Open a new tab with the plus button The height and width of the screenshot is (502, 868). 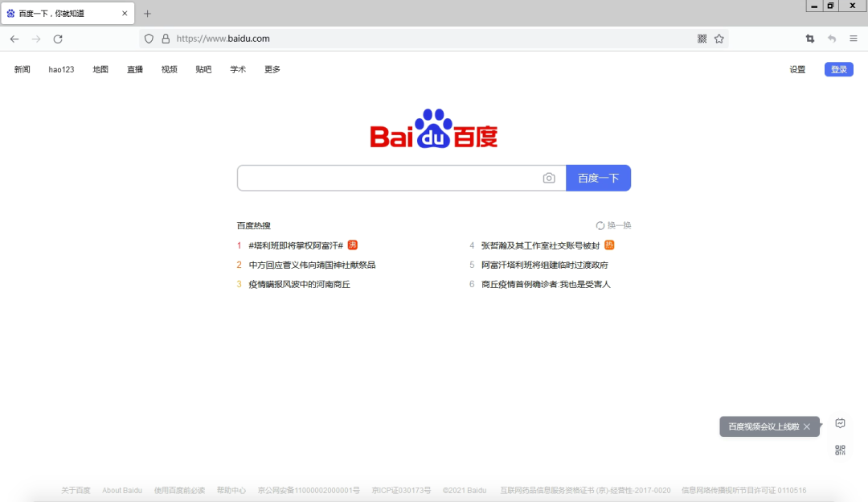click(147, 14)
